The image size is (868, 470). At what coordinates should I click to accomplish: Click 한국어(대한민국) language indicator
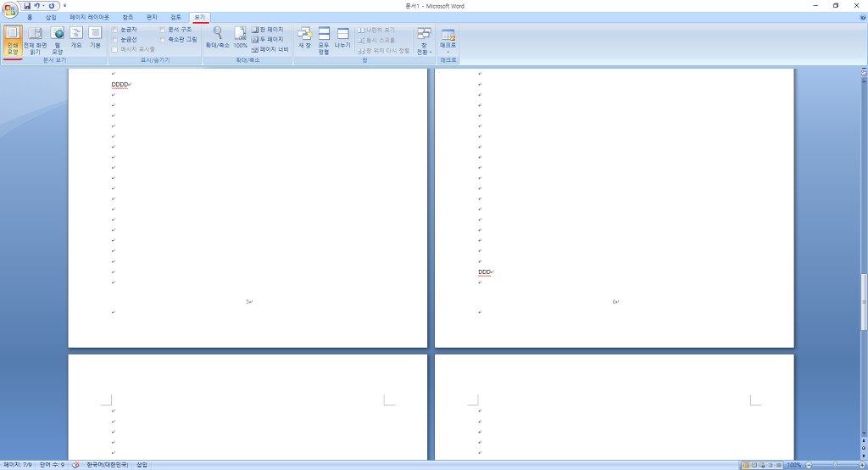pyautogui.click(x=108, y=465)
